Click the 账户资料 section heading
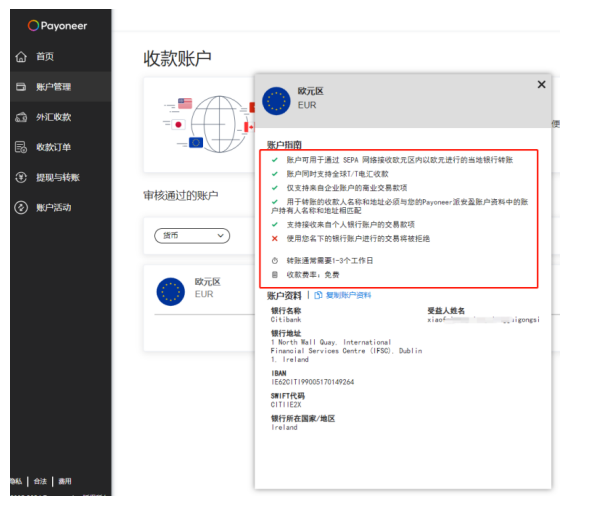 284,296
